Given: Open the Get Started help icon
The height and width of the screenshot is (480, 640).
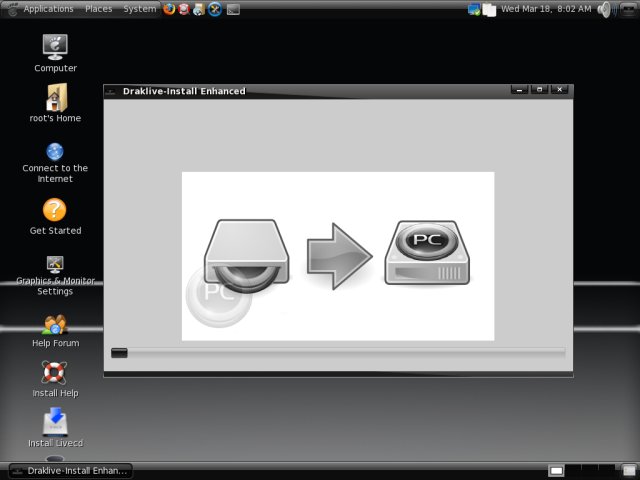Looking at the screenshot, I should coord(54,210).
